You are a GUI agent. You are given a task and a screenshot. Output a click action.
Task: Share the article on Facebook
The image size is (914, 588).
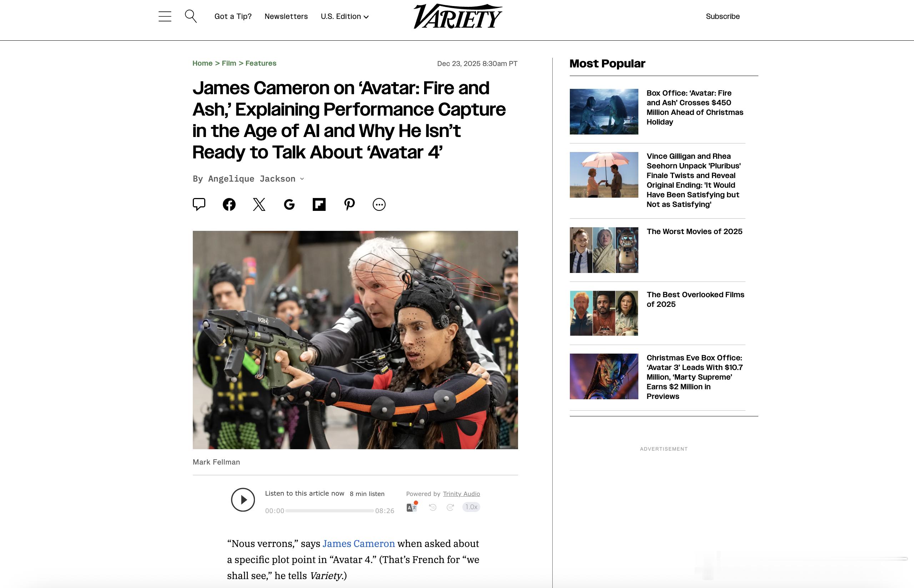click(x=229, y=204)
